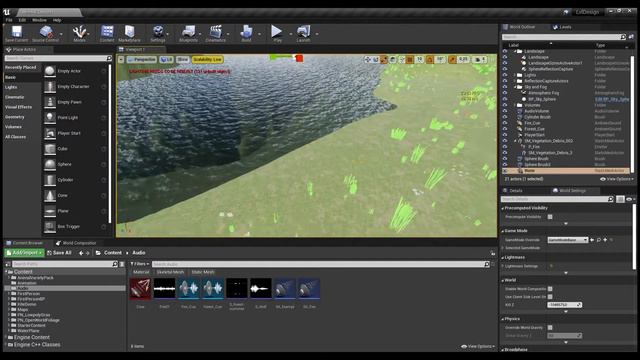Image resolution: width=640 pixels, height=360 pixels.
Task: Select the Fire_Cue audio asset thumbnail
Action: click(x=189, y=289)
